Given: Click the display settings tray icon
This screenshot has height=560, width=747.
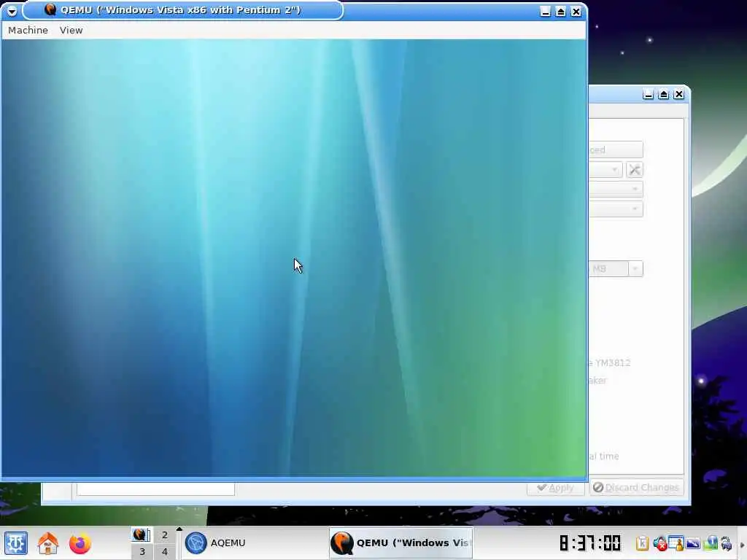Looking at the screenshot, I should pos(693,543).
